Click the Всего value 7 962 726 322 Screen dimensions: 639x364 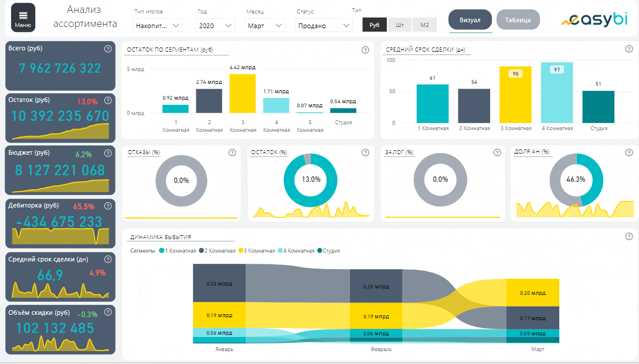pos(60,68)
